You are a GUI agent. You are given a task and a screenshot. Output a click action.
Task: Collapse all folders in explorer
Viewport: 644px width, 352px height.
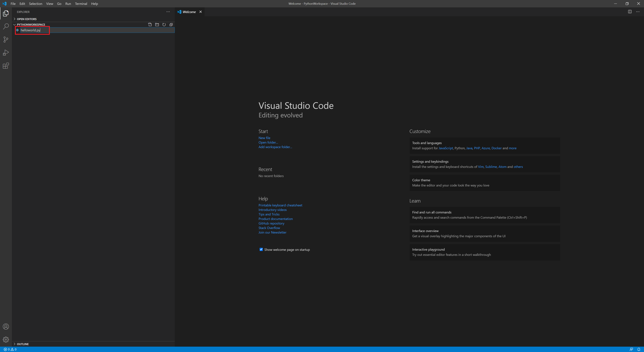click(x=171, y=24)
